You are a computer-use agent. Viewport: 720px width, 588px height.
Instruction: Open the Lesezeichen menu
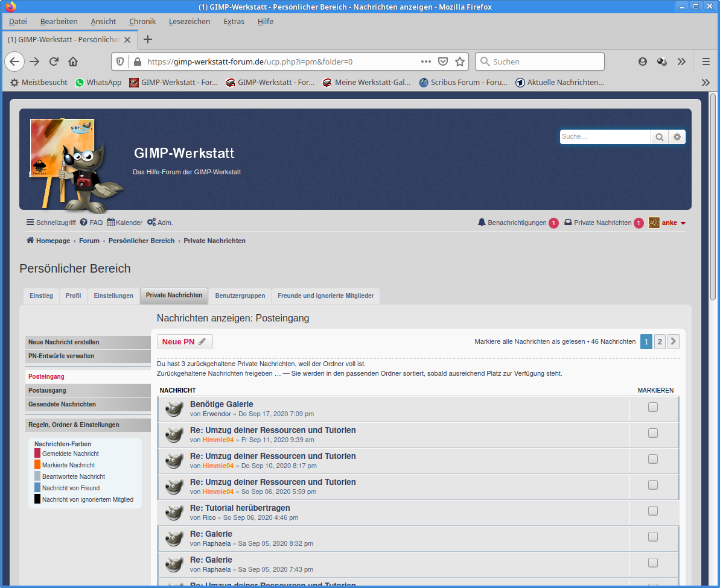(189, 22)
